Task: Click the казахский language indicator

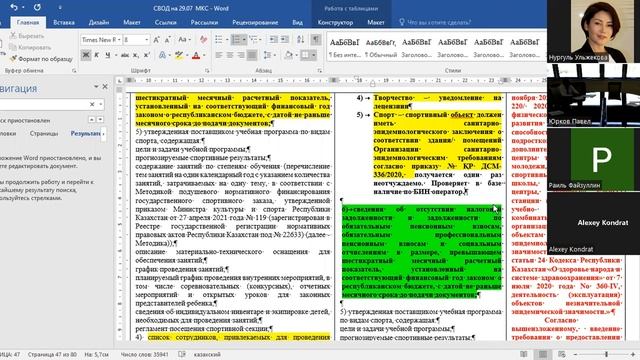Action: click(207, 354)
